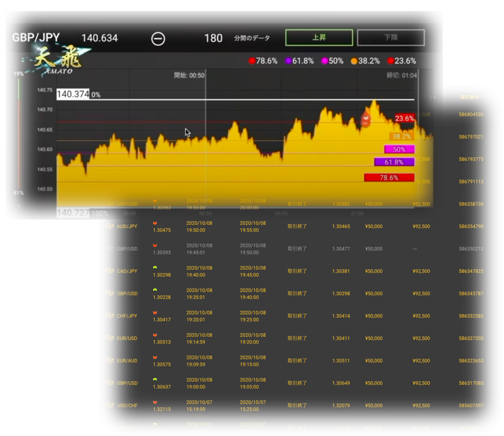The height and width of the screenshot is (436, 504).
Task: Click the red down arrow above 1.30417
Action: point(155,312)
